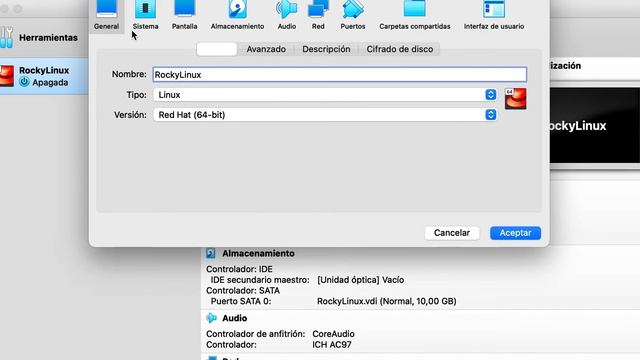Open the Pantalla settings section
Screen dimensions: 640x360
point(184,16)
